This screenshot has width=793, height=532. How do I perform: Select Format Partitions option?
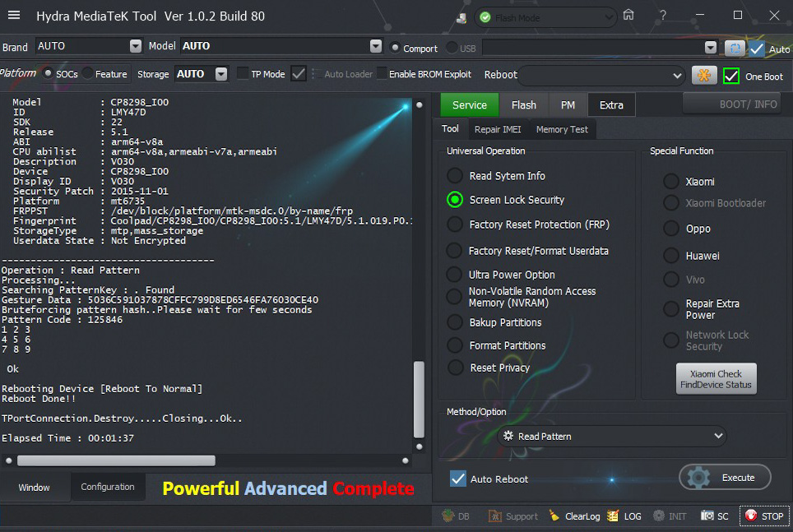[455, 345]
